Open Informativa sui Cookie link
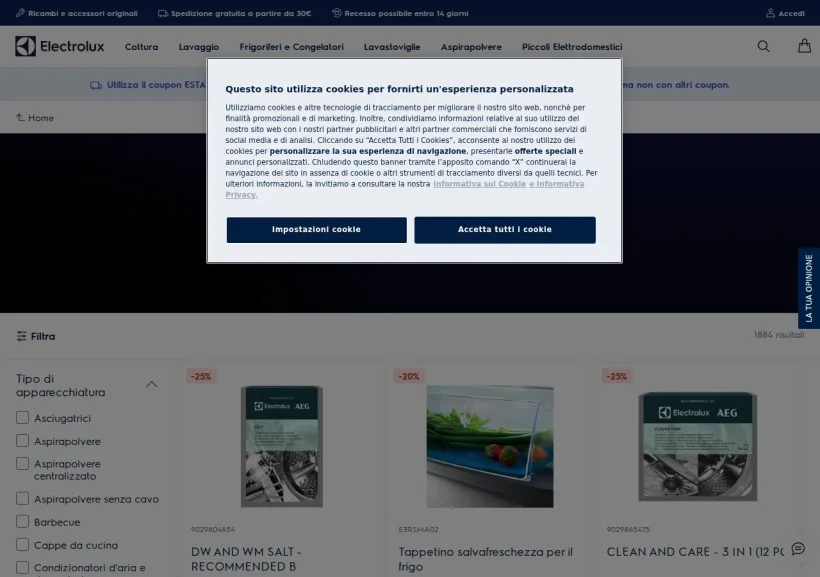820x577 pixels. pyautogui.click(x=479, y=184)
